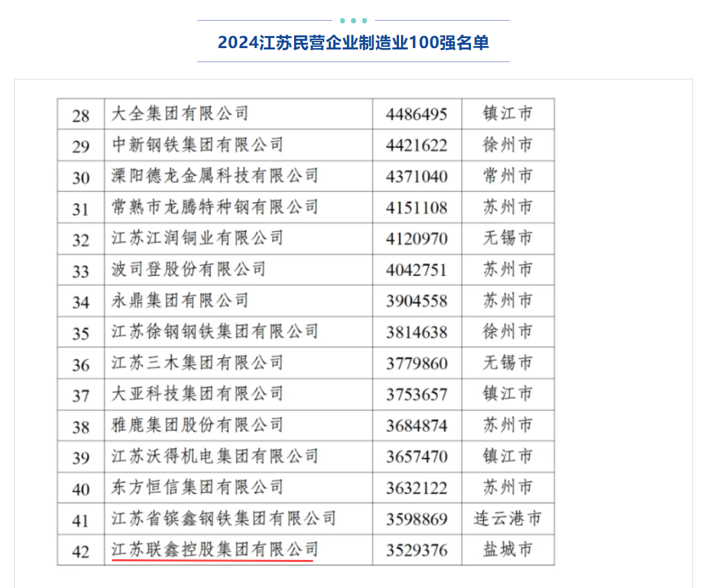Select 溧阳德龙金属科技有限公司 name
Viewport: 707px width, 588px height.
click(x=215, y=176)
